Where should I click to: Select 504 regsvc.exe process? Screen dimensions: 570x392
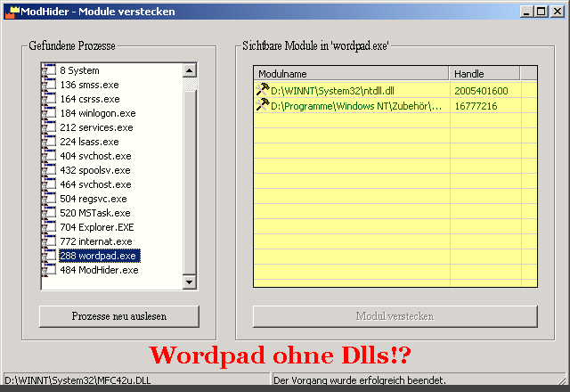pos(94,199)
